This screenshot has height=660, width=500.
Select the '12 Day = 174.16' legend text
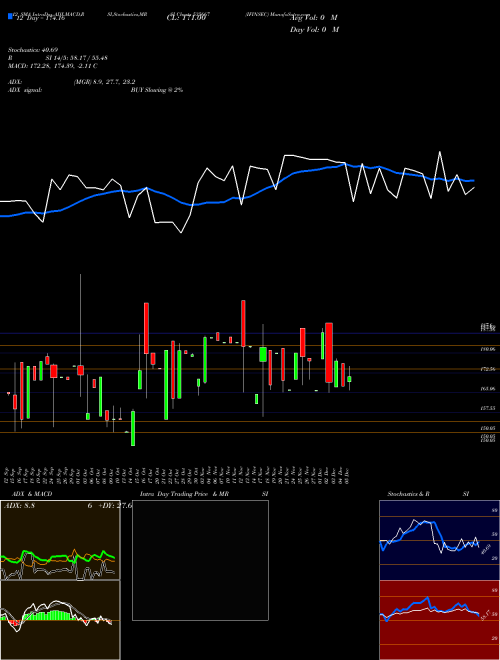point(40,18)
